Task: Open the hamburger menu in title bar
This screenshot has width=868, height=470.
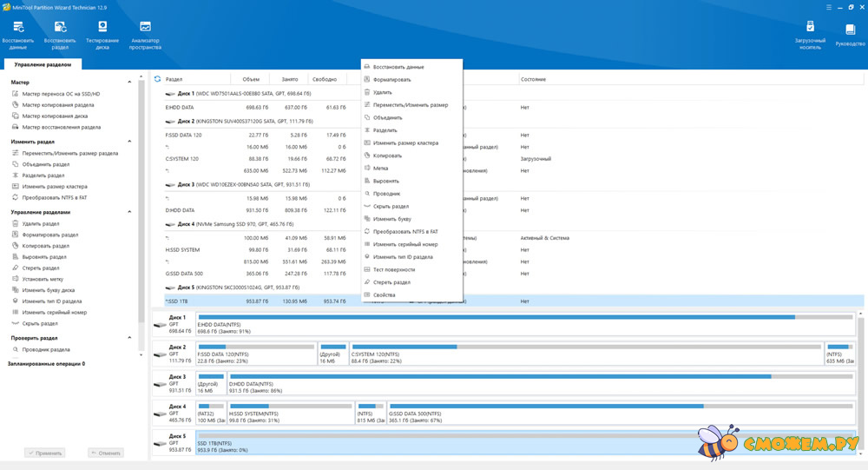Action: 829,7
